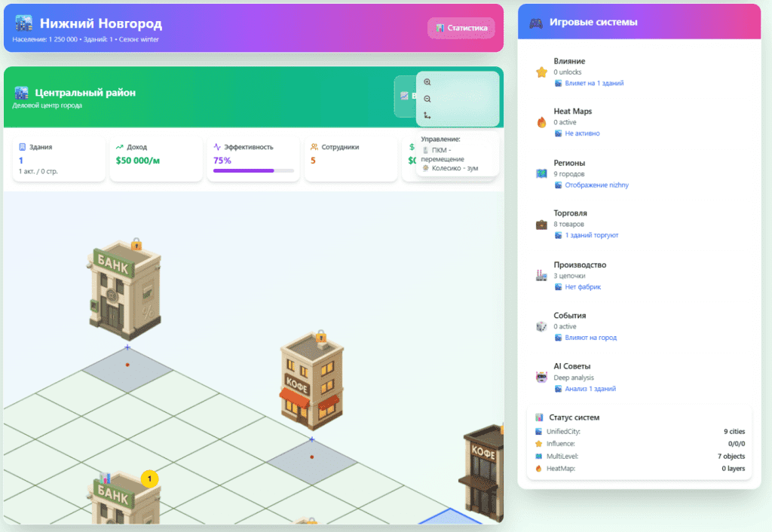Click the zoom out magnifier icon
The image size is (772, 532).
(427, 99)
